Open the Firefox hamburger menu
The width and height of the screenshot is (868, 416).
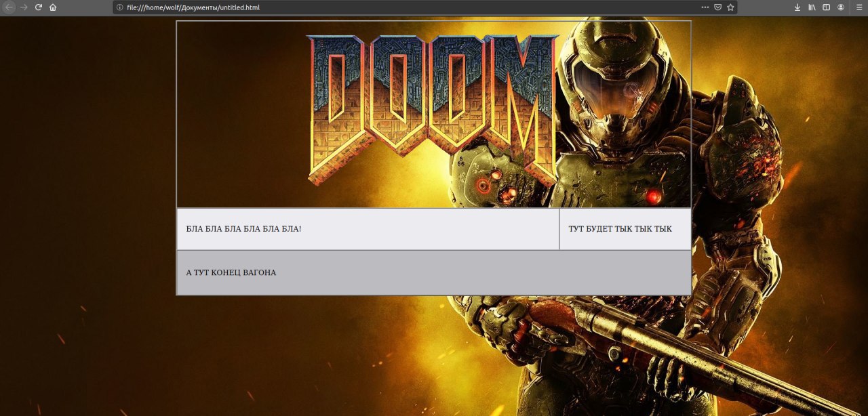(x=858, y=7)
